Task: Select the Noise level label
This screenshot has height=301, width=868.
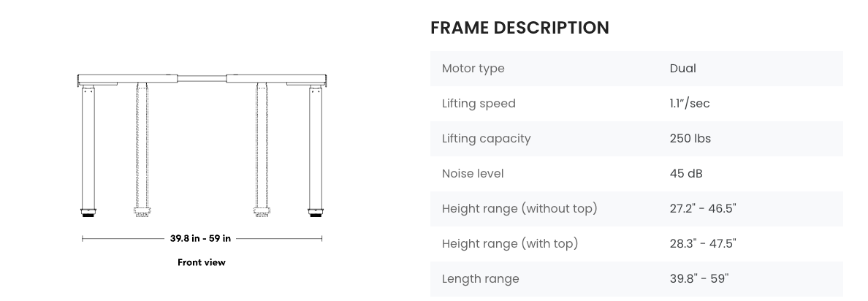Action: click(x=473, y=174)
